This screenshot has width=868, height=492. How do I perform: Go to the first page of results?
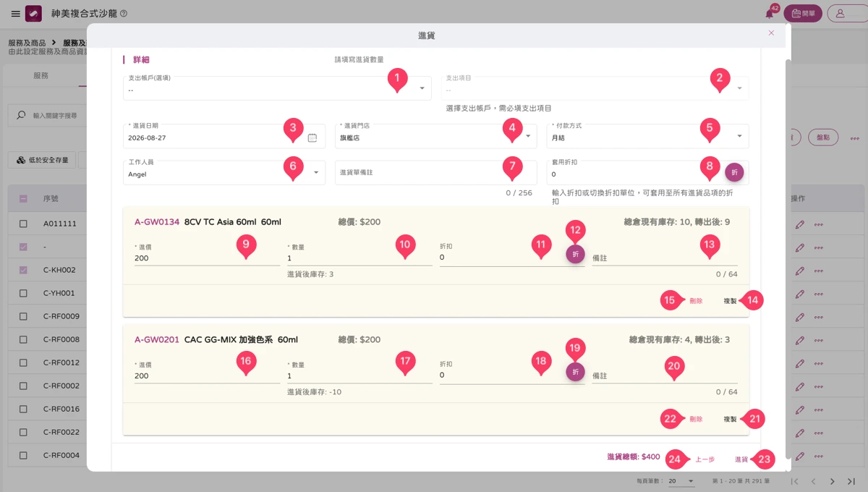click(795, 481)
